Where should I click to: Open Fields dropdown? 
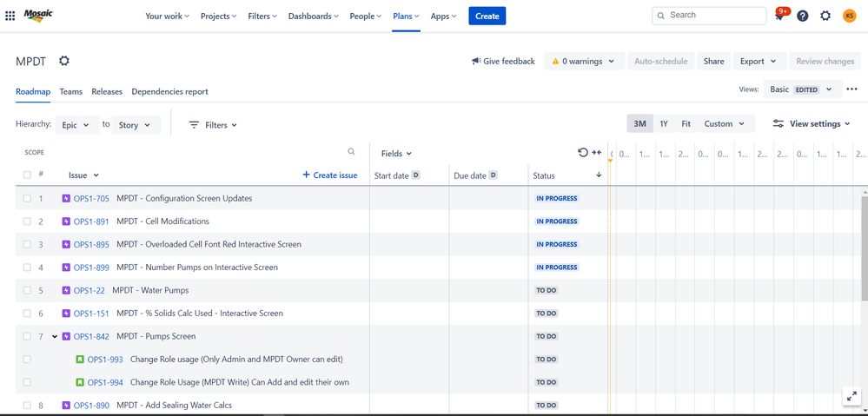coord(396,154)
